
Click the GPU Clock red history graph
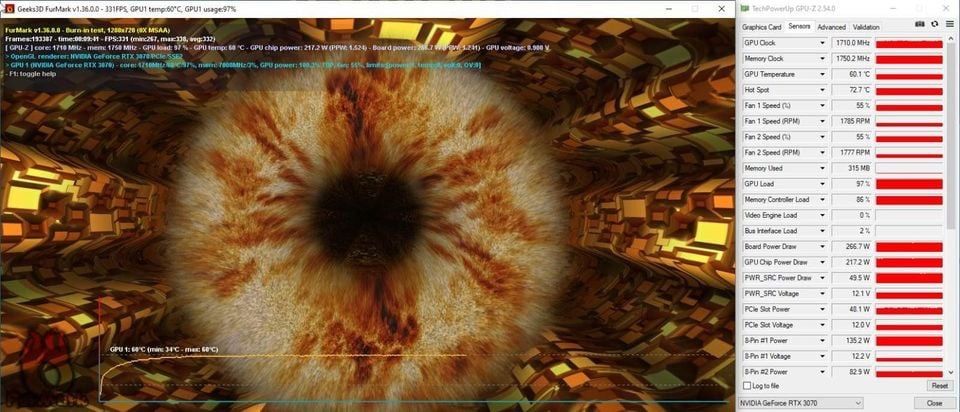pyautogui.click(x=909, y=43)
